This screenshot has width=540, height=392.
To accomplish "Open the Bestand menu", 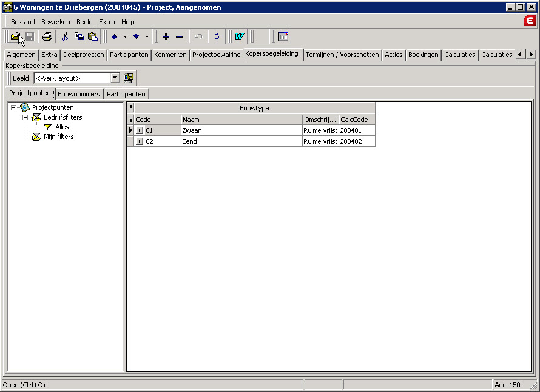I will tap(22, 22).
